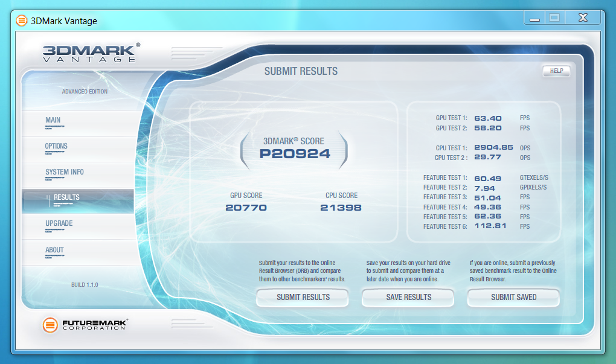This screenshot has height=364, width=616.
Task: Click the Save Results button
Action: click(408, 297)
